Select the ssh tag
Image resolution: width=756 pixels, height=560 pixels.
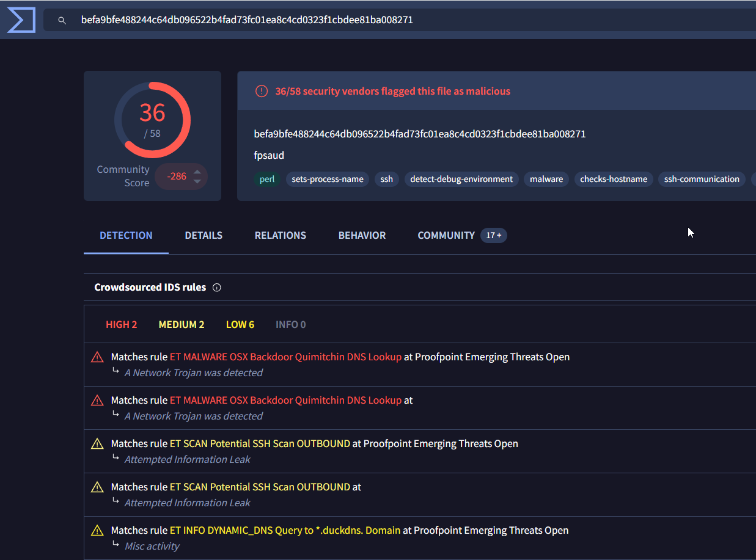click(387, 179)
